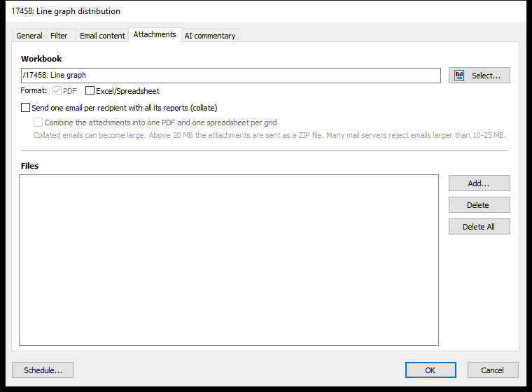This screenshot has height=392, width=532.
Task: Click the 'Format:' label
Action: (x=34, y=90)
